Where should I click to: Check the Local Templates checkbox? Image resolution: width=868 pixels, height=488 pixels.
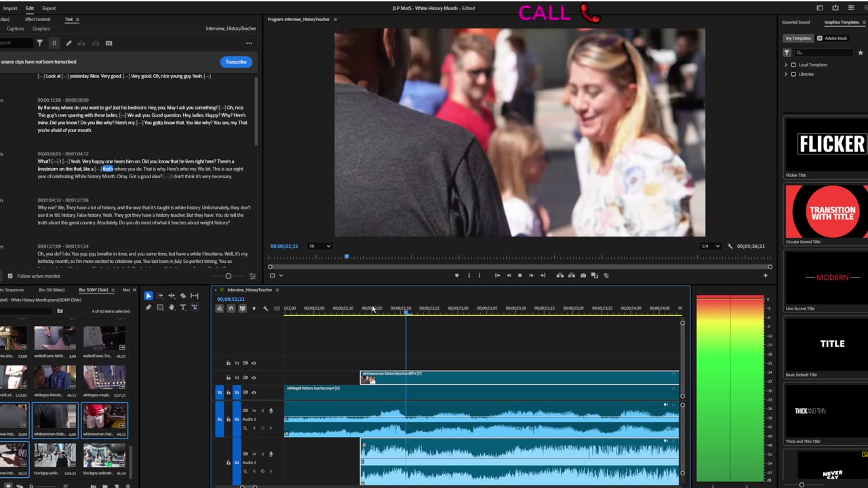(793, 65)
